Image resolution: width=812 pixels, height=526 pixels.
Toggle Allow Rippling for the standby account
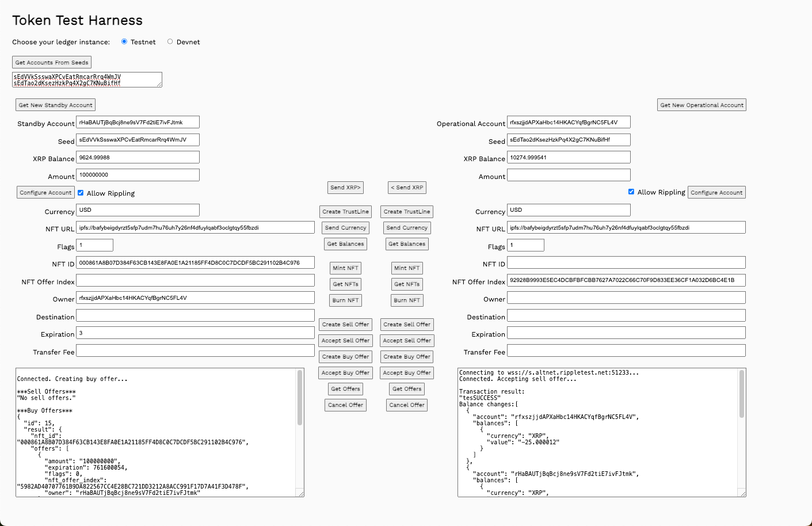pyautogui.click(x=81, y=193)
